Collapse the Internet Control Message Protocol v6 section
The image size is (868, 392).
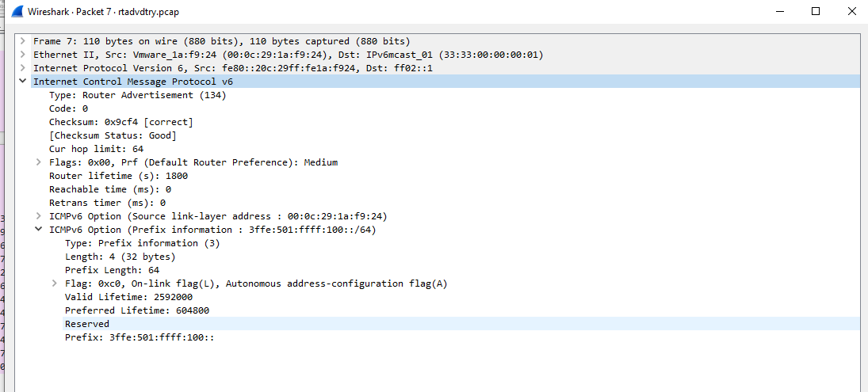[x=24, y=82]
